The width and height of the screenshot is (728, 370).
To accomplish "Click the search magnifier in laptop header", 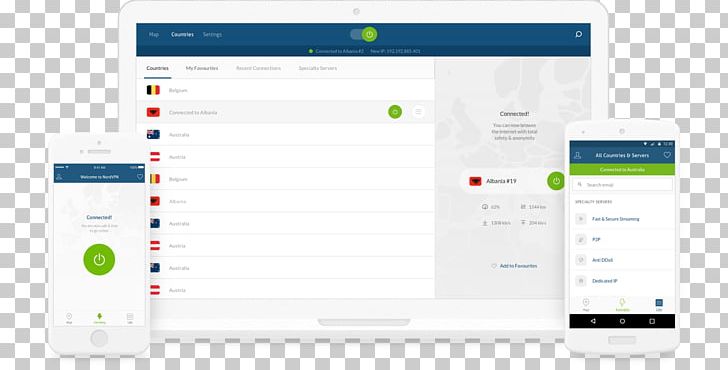I will 578,34.
